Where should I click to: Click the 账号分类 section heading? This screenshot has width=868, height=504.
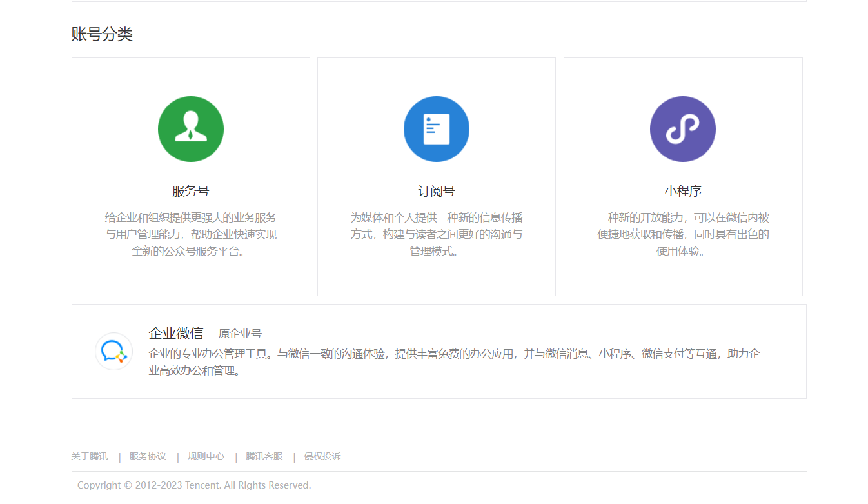(102, 34)
